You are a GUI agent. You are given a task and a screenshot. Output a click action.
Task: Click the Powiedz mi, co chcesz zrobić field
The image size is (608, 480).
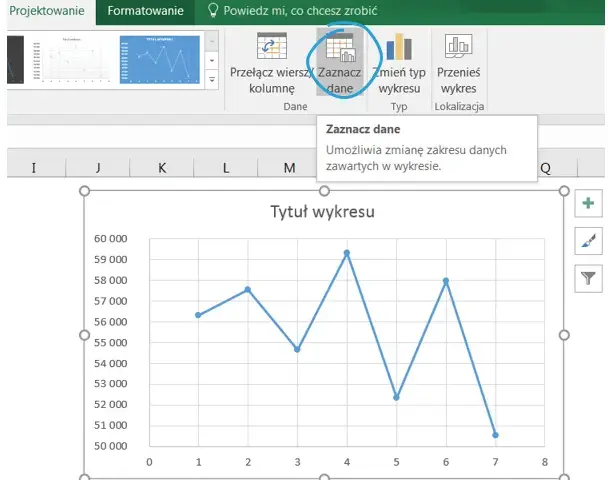300,10
